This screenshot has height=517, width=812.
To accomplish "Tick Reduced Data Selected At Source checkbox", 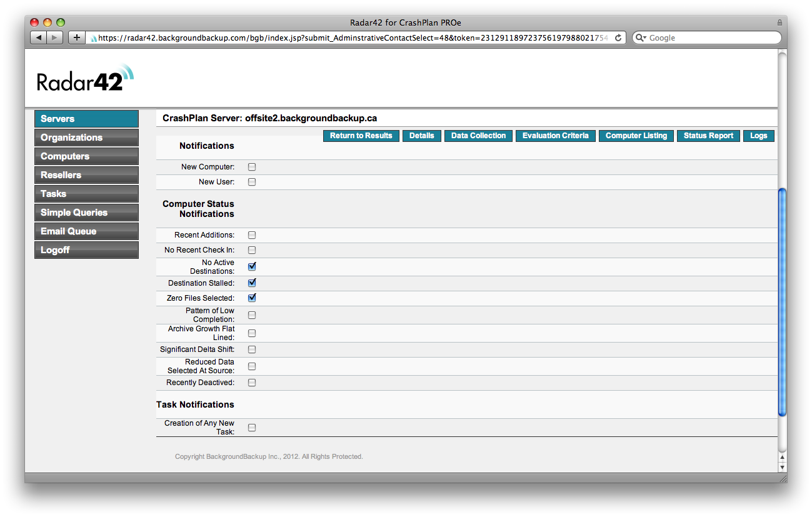I will (x=252, y=366).
